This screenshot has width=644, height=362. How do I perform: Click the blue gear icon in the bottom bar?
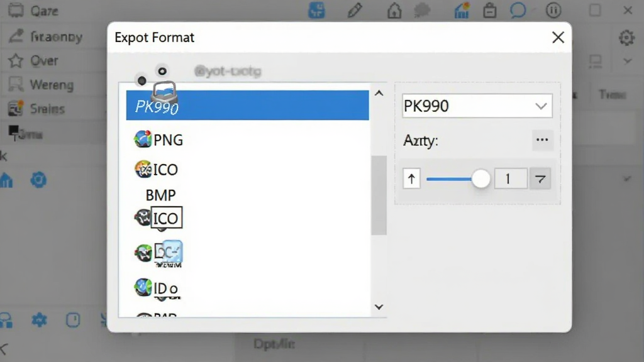click(x=40, y=320)
